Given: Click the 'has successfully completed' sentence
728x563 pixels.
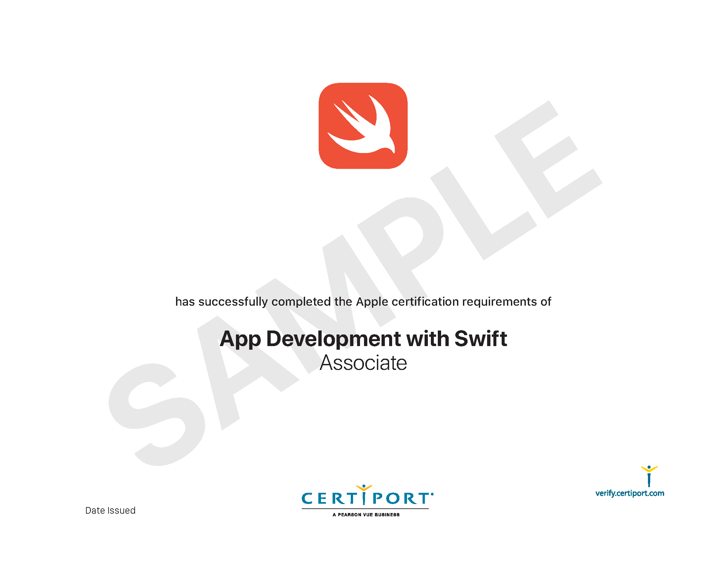Looking at the screenshot, I should pyautogui.click(x=363, y=301).
